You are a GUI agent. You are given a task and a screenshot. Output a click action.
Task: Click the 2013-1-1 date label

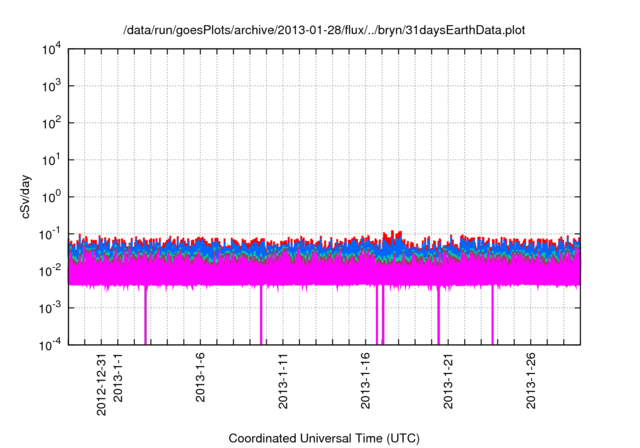[x=118, y=378]
